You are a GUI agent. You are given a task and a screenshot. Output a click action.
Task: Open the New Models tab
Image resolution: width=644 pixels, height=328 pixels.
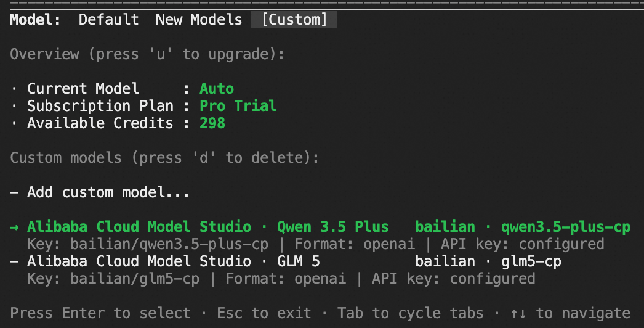coord(198,20)
